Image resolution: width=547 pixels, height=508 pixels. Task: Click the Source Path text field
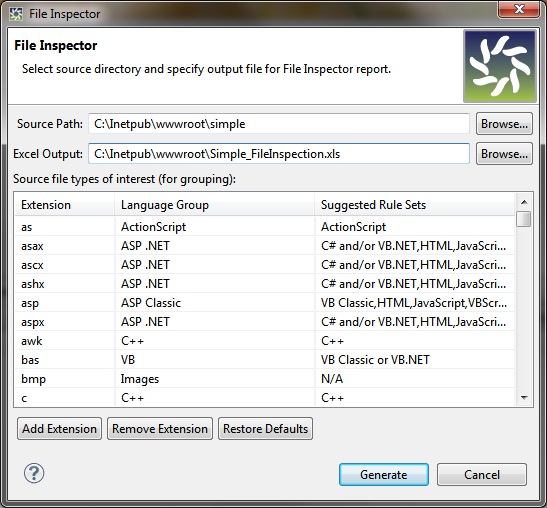coord(279,124)
